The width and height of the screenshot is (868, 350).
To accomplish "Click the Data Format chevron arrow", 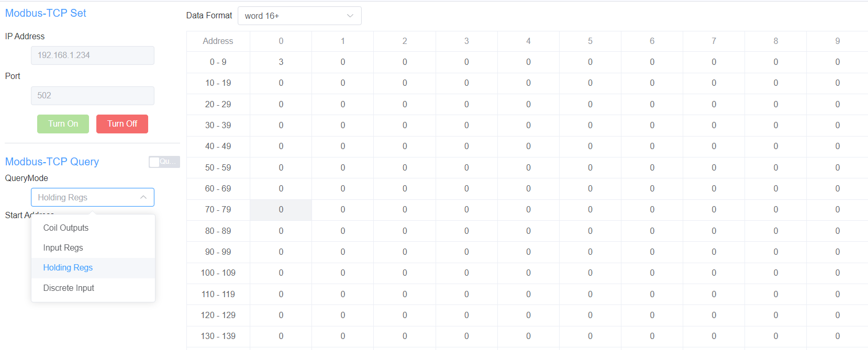I will pos(350,16).
